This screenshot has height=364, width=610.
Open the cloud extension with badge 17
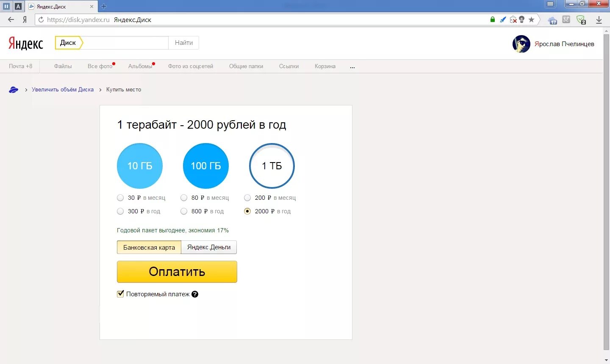(552, 20)
